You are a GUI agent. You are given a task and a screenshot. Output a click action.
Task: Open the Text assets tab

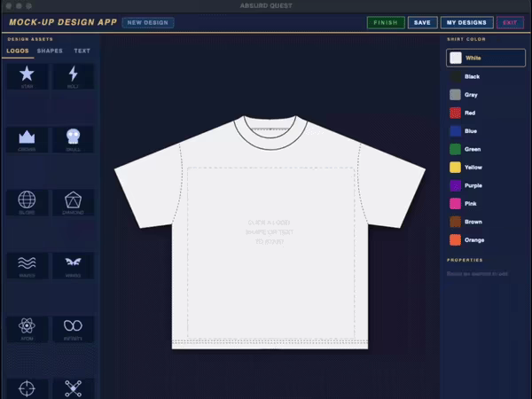82,51
